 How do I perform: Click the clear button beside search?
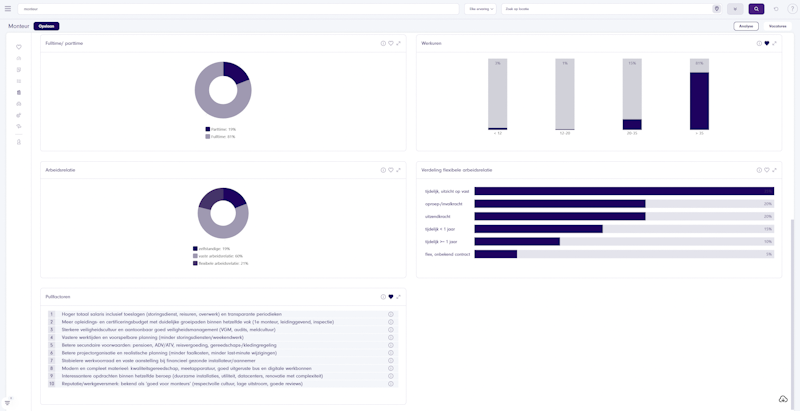click(x=735, y=9)
